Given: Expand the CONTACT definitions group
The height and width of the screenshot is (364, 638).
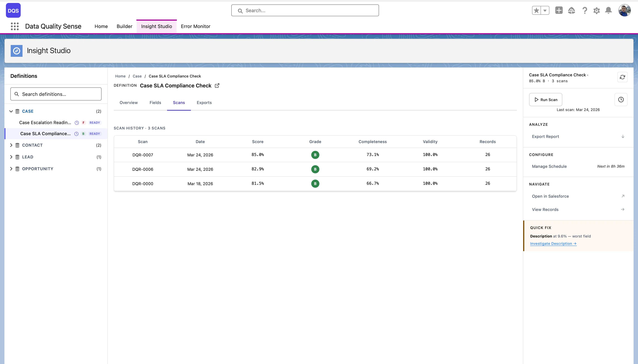Looking at the screenshot, I should tap(11, 145).
